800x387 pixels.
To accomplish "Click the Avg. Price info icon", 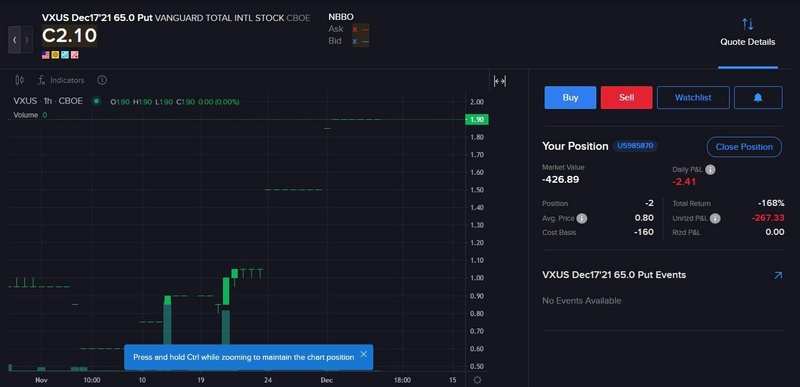I will point(582,218).
